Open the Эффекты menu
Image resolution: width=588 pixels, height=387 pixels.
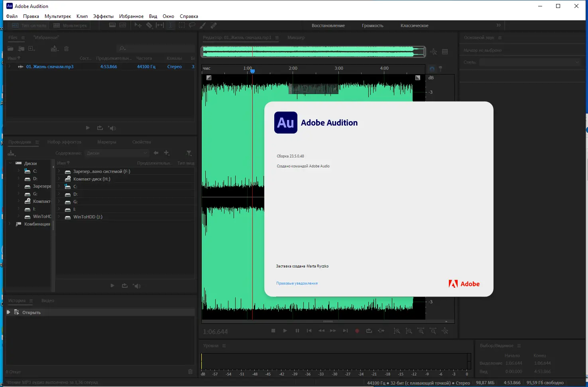click(103, 16)
